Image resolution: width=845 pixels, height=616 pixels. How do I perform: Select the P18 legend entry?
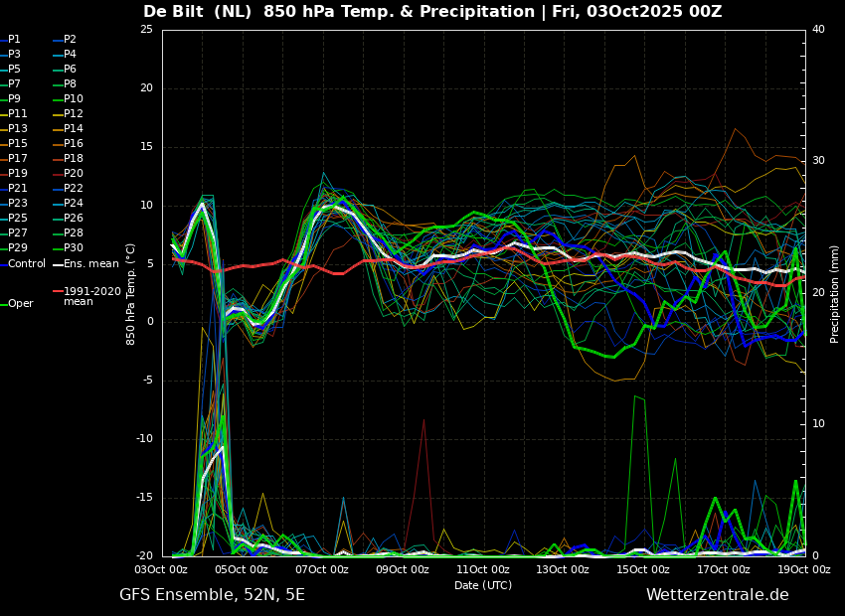pos(68,158)
